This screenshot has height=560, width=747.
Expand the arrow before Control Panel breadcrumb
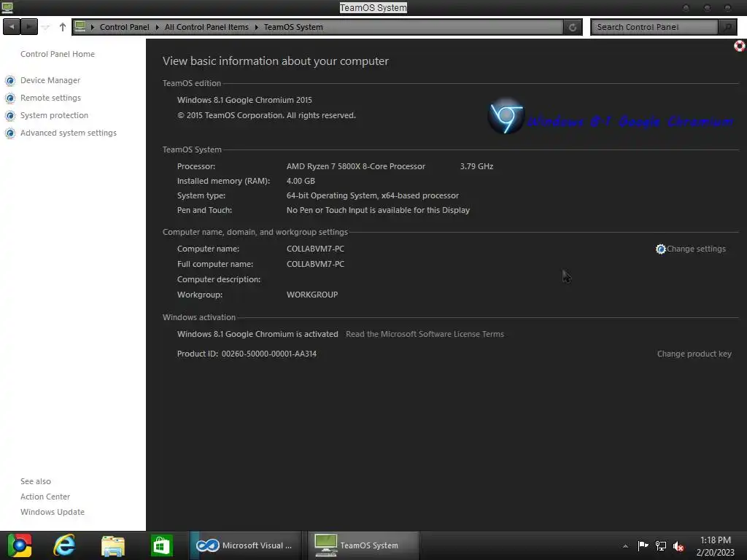coord(93,27)
